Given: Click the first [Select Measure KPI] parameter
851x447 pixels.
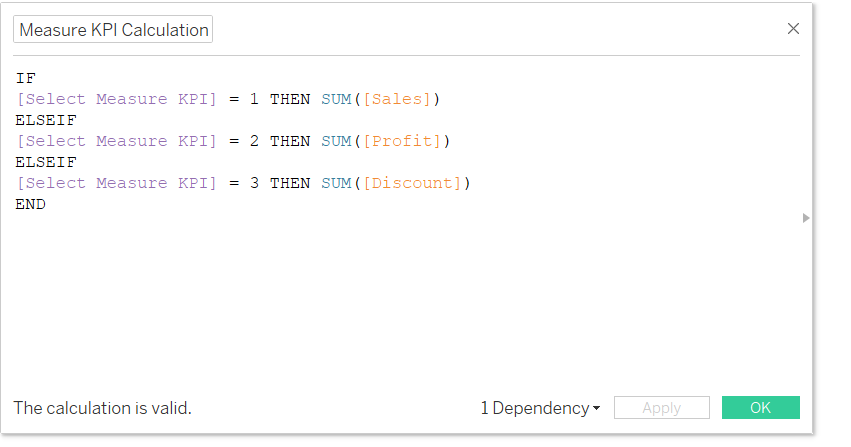Looking at the screenshot, I should pos(116,99).
